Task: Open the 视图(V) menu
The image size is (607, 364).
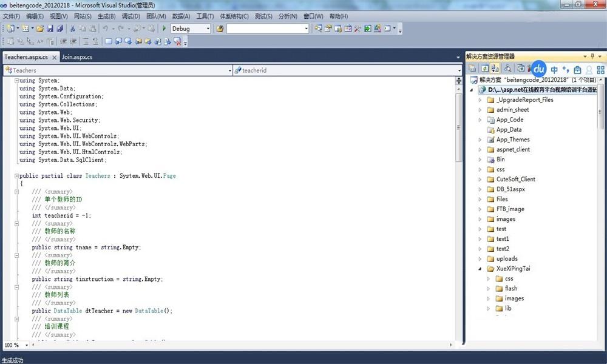Action: point(58,16)
